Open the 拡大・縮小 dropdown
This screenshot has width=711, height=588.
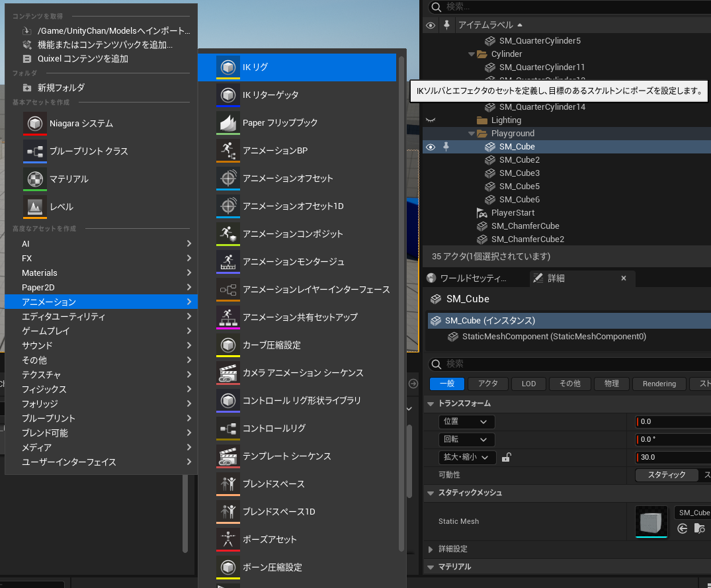pyautogui.click(x=468, y=458)
